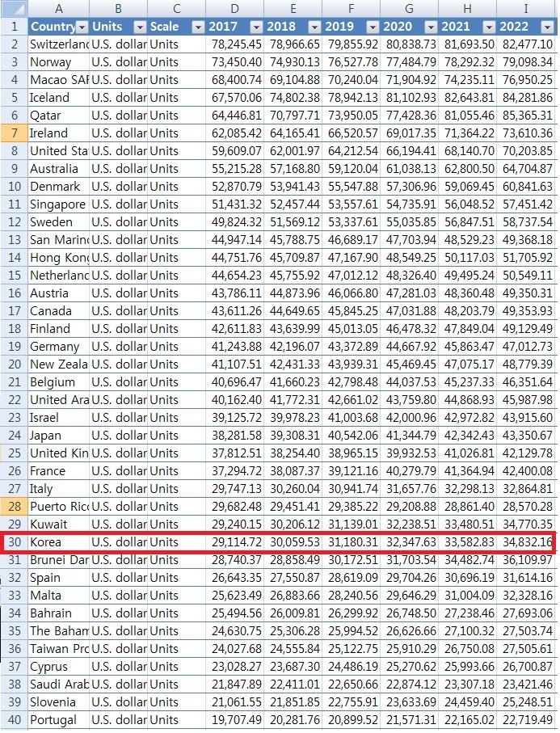Select Italy's 2018 value 30,260.04

pyautogui.click(x=293, y=489)
